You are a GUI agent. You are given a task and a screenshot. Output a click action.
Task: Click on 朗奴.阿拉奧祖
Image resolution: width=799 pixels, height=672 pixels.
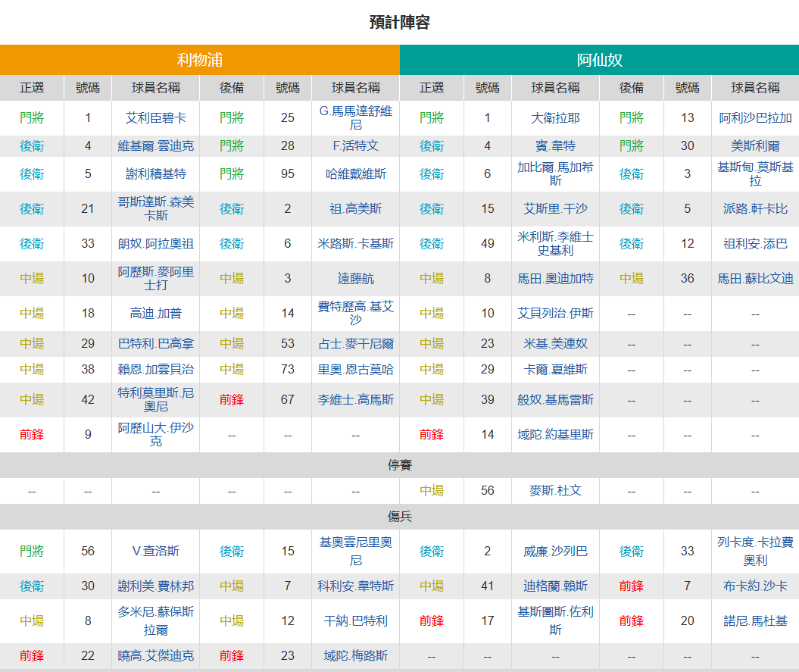[155, 244]
